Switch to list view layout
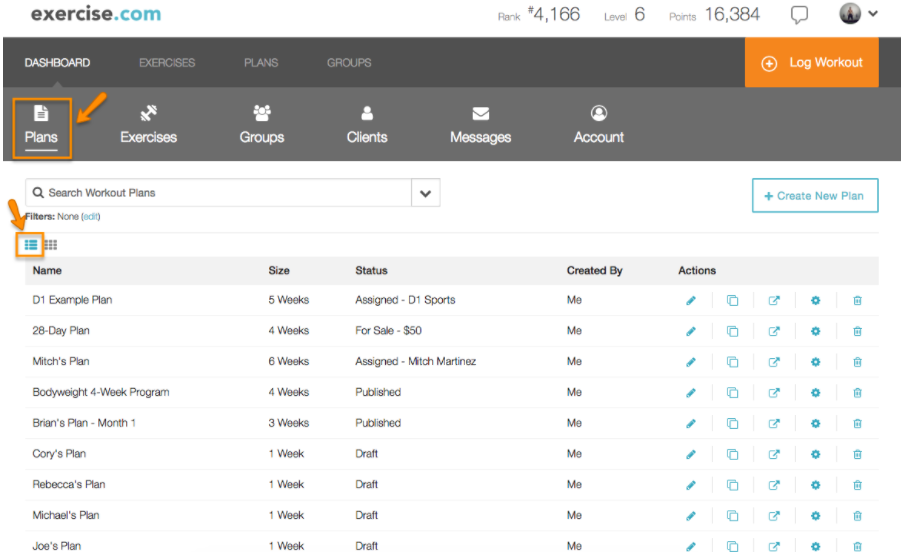Image resolution: width=901 pixels, height=553 pixels. pos(30,245)
